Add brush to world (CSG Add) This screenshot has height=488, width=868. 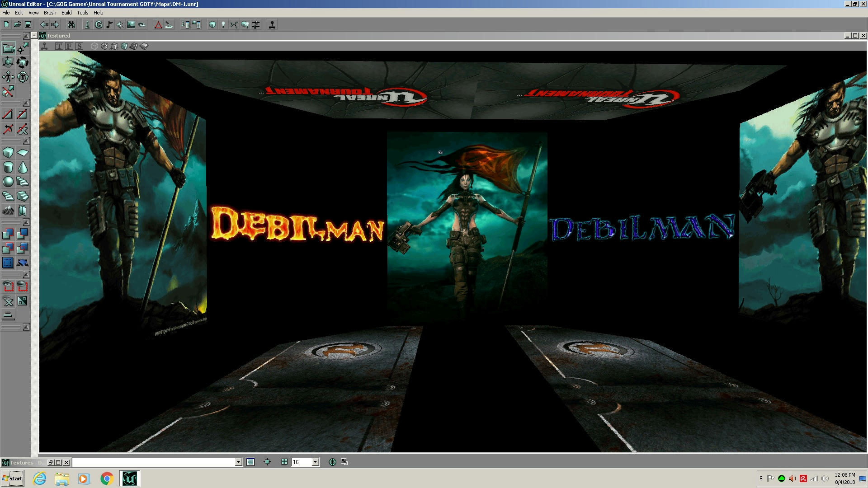(8, 234)
